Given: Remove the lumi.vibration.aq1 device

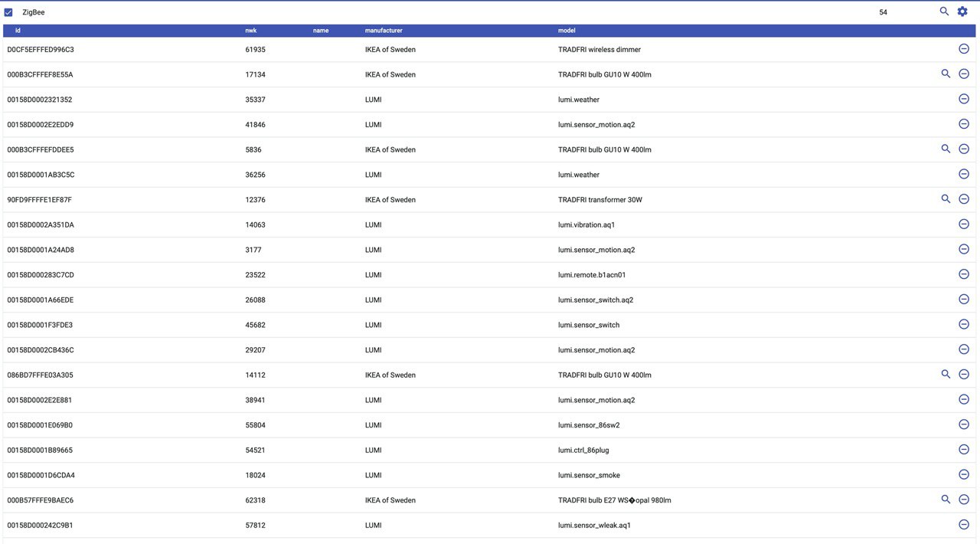Looking at the screenshot, I should click(964, 224).
